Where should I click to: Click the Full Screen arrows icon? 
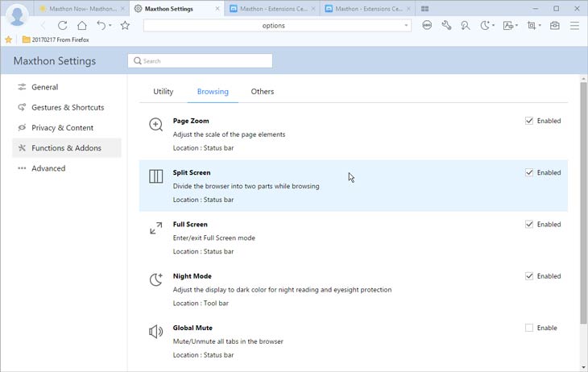[155, 228]
